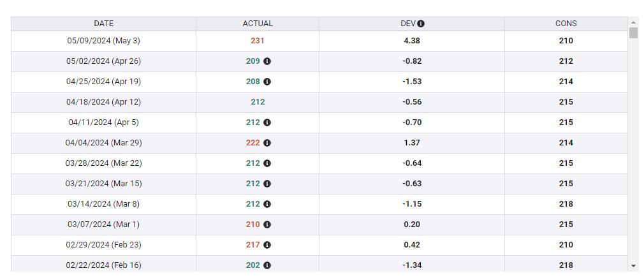Click info icon beside 210 actual value
The width and height of the screenshot is (644, 280).
267,225
